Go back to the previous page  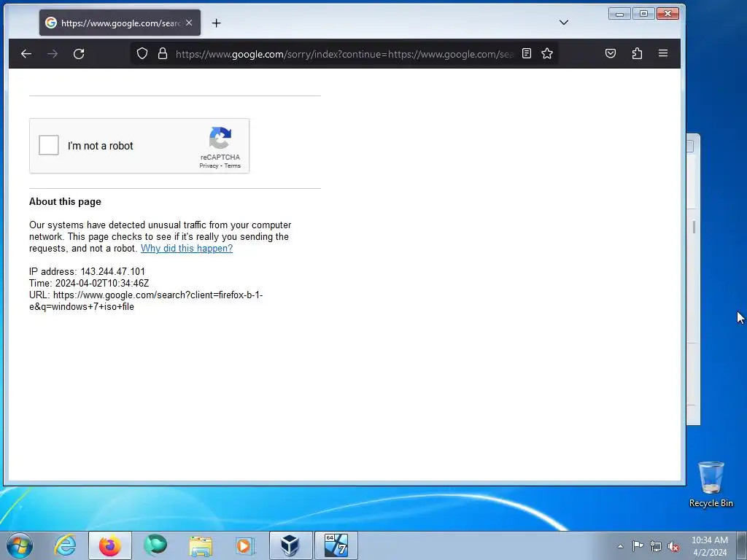tap(26, 54)
